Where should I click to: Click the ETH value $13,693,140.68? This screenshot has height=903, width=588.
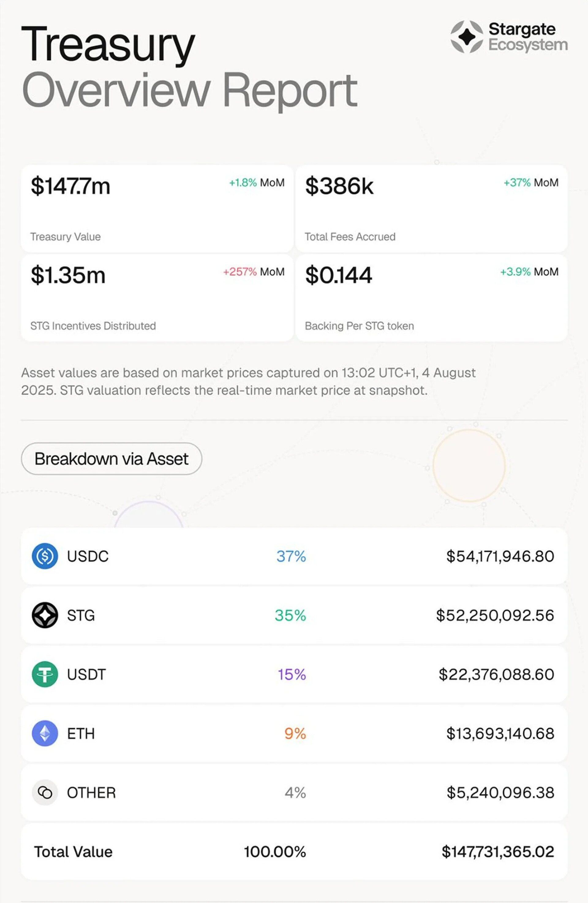(500, 734)
